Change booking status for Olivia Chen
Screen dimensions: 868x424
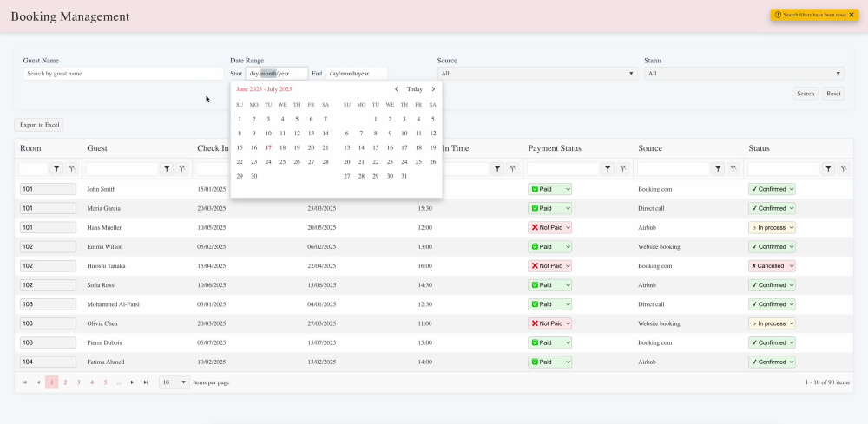coord(772,323)
